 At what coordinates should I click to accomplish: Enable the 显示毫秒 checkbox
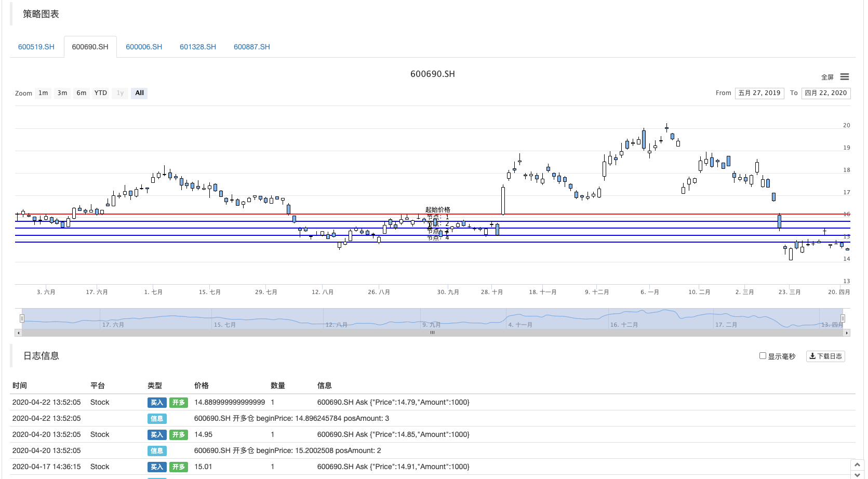pos(763,356)
